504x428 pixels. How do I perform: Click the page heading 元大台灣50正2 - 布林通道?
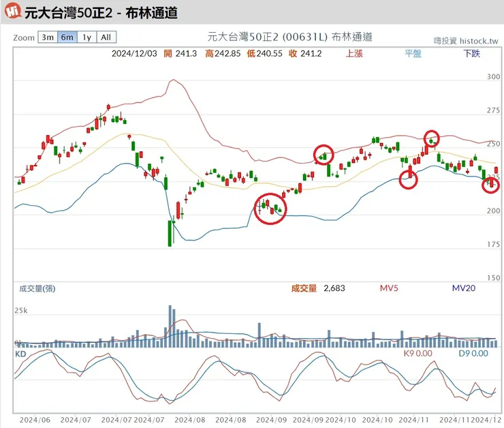click(x=101, y=13)
